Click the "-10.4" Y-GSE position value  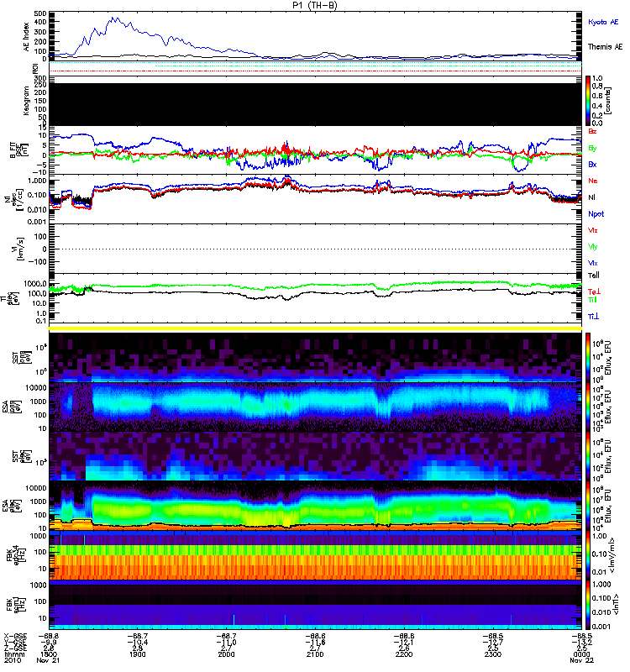coord(137,643)
